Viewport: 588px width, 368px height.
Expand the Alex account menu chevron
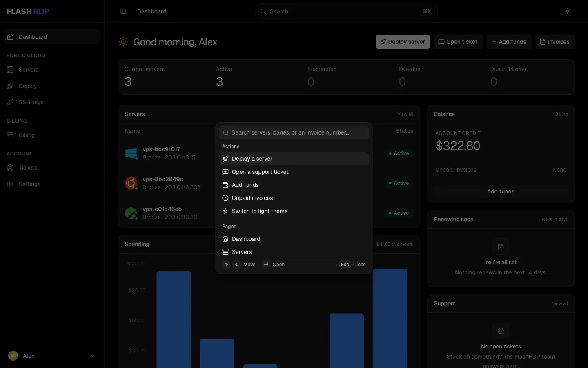93,356
